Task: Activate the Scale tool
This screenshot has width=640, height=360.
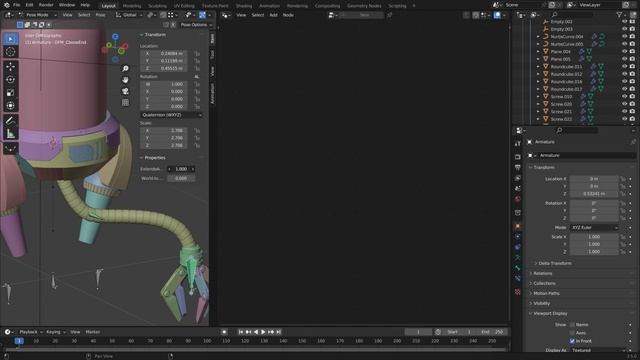Action: point(11,93)
